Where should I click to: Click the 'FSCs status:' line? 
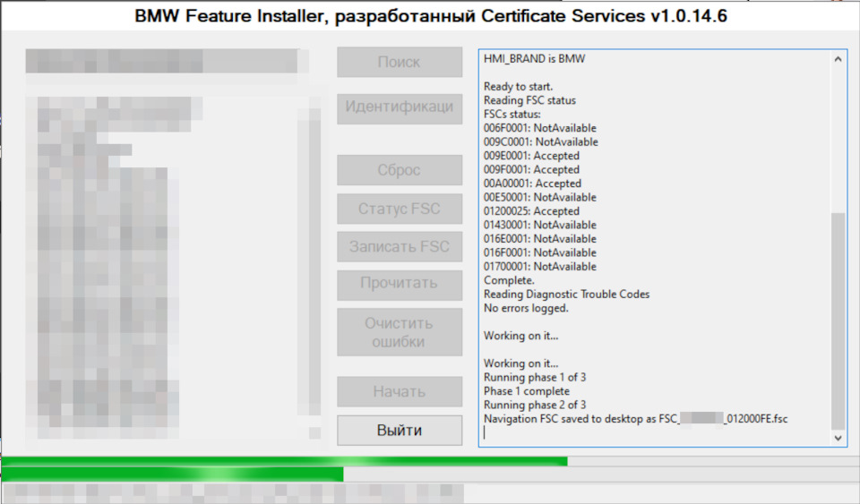pyautogui.click(x=512, y=114)
